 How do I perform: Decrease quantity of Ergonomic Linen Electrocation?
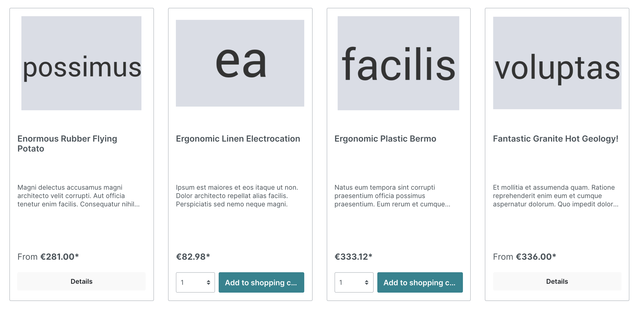click(x=208, y=284)
